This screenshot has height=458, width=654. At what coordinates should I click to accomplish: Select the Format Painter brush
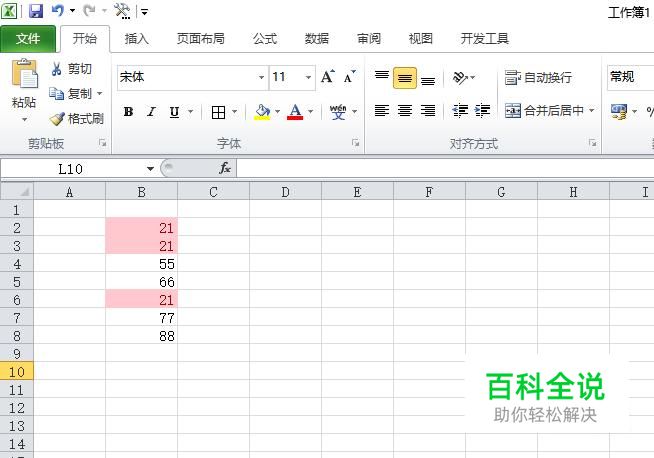[x=57, y=118]
